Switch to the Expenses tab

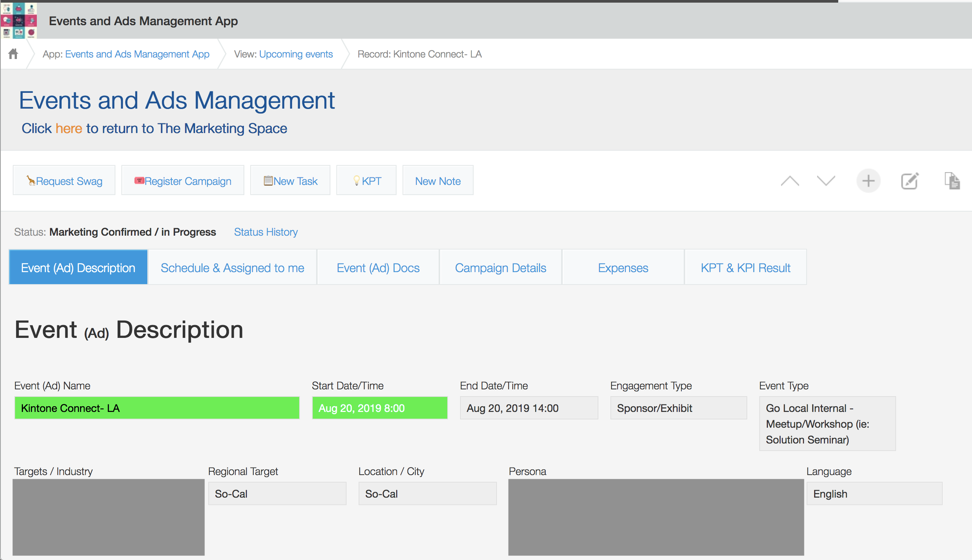click(x=623, y=268)
